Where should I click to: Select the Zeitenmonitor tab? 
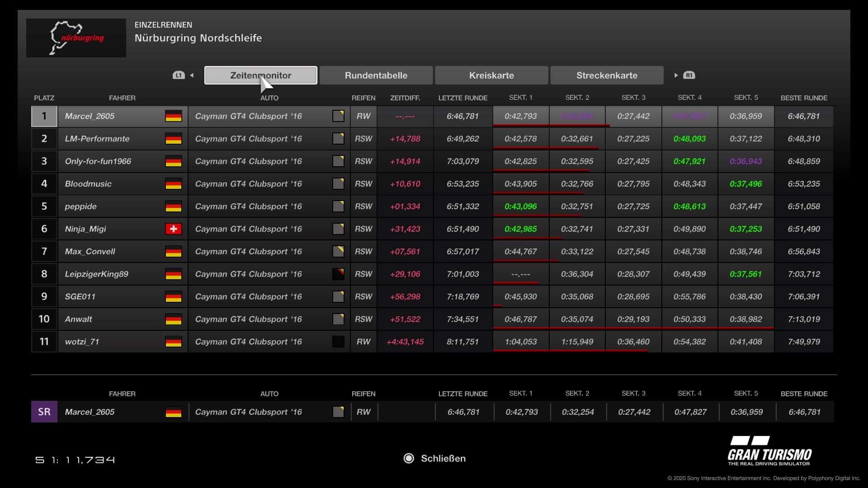(x=260, y=75)
